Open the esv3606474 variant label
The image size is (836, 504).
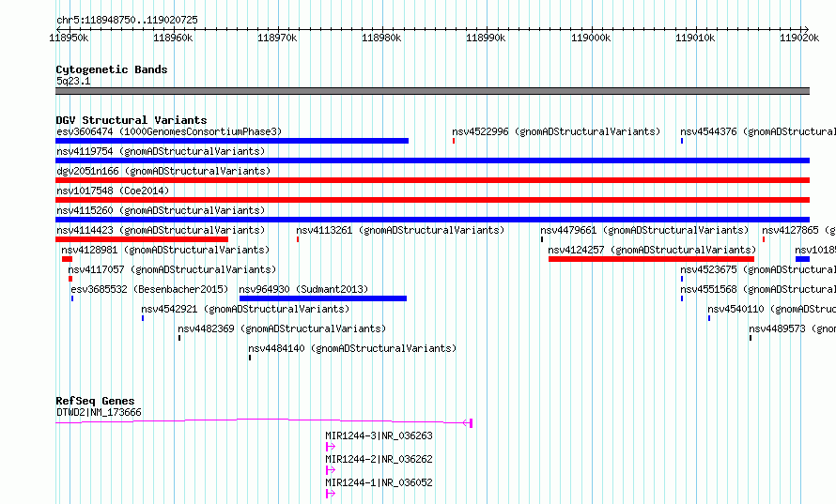[169, 131]
